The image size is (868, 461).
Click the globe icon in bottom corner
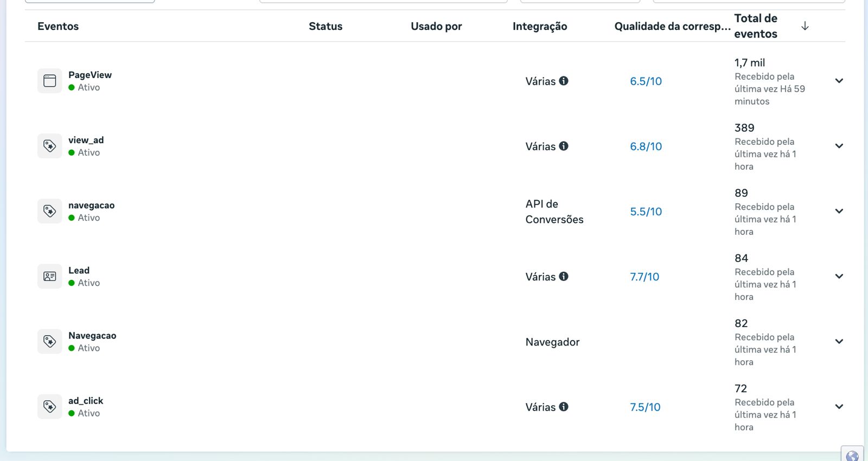(x=852, y=456)
